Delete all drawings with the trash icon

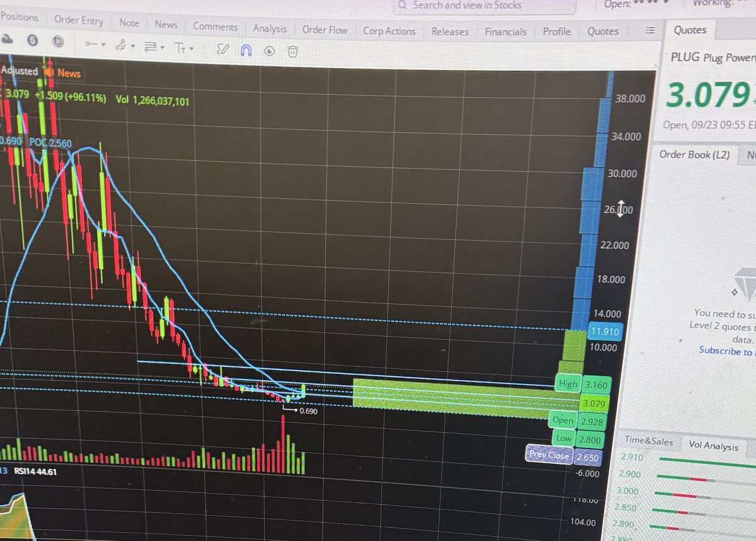point(292,52)
